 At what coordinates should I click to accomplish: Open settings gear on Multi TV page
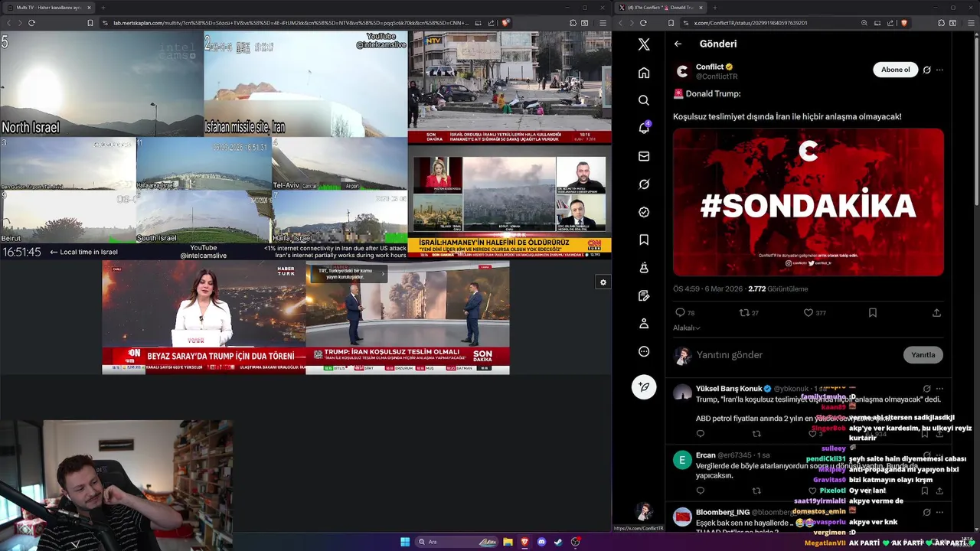[x=603, y=282]
